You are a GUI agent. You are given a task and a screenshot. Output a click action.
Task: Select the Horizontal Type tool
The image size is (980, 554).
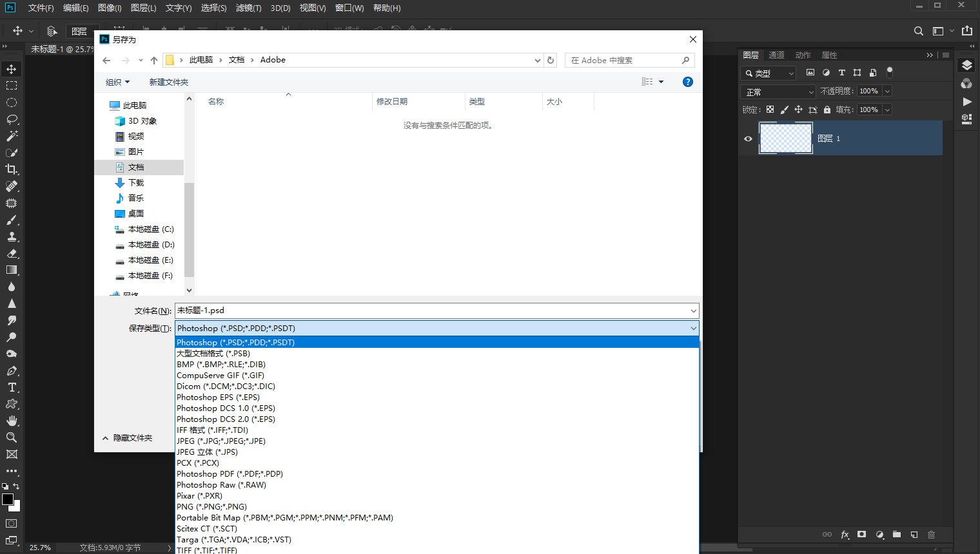[x=12, y=387]
